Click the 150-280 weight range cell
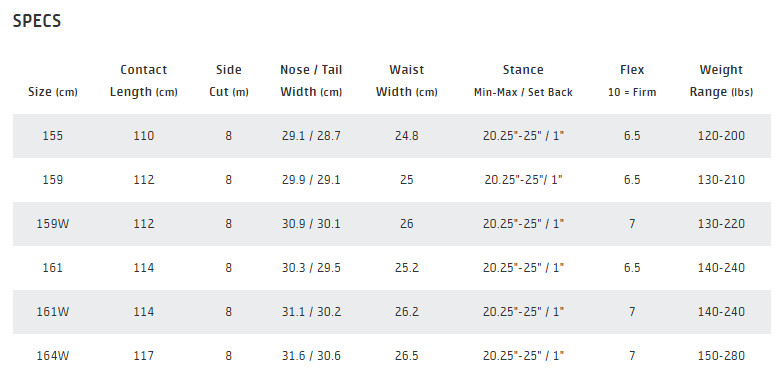The width and height of the screenshot is (784, 379). [721, 356]
